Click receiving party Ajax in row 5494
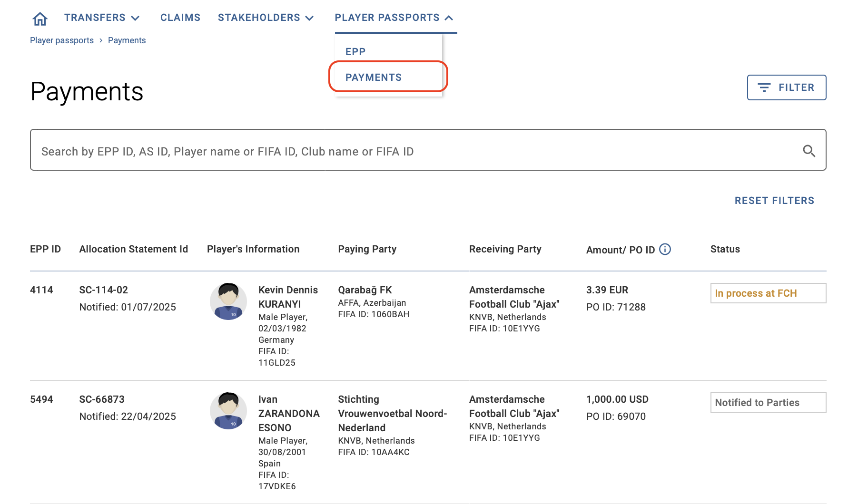Image resolution: width=848 pixels, height=504 pixels. [514, 407]
